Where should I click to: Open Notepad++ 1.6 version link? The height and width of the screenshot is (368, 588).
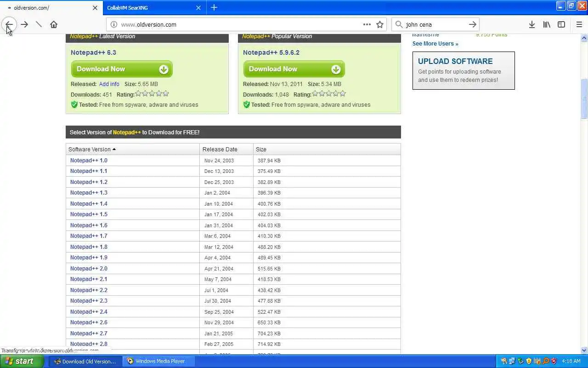[89, 225]
